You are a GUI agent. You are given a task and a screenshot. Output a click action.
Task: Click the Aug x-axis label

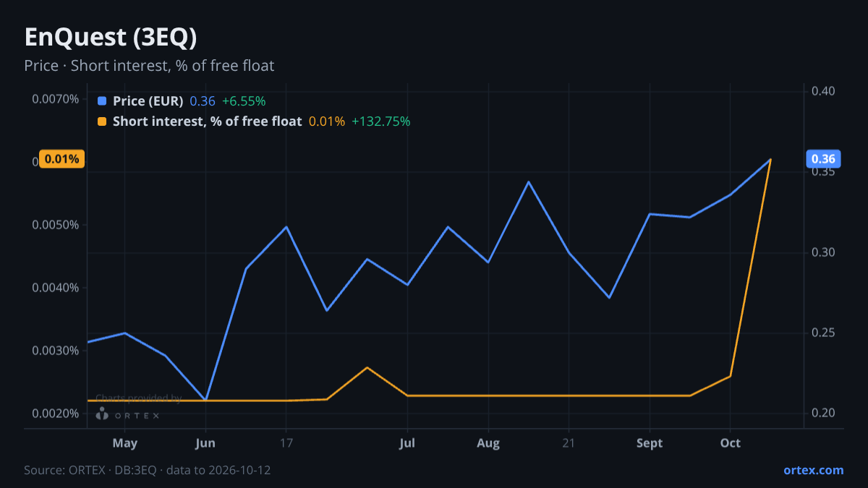pos(488,443)
